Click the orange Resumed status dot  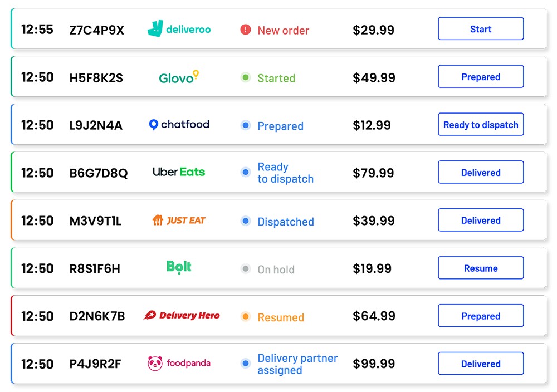point(246,316)
